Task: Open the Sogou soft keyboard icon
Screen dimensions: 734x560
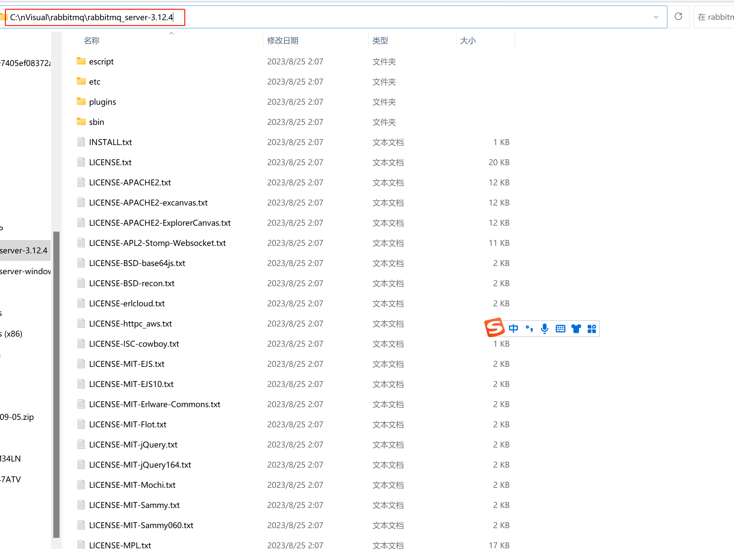Action: 560,329
